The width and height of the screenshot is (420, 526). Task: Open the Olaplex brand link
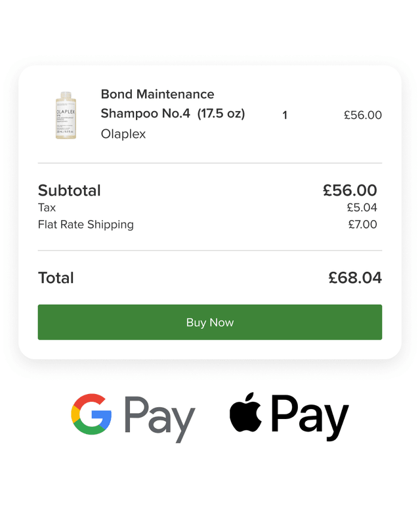[x=123, y=134]
